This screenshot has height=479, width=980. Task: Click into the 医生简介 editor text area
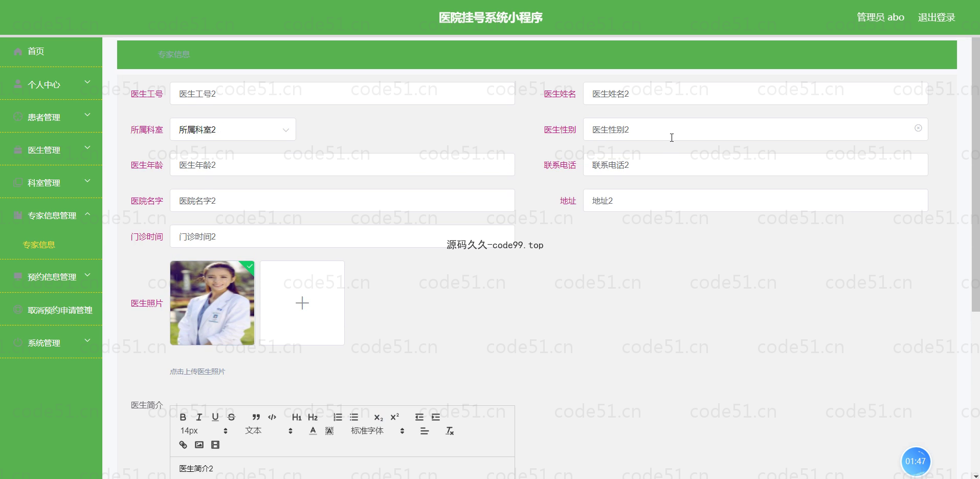(342, 468)
